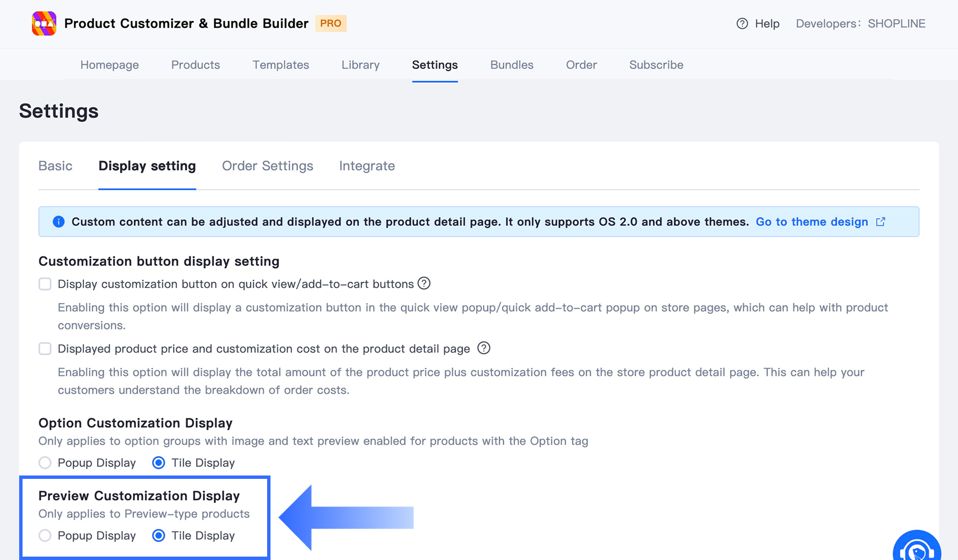Enable displayed product price and customization cost checkbox

tap(45, 349)
